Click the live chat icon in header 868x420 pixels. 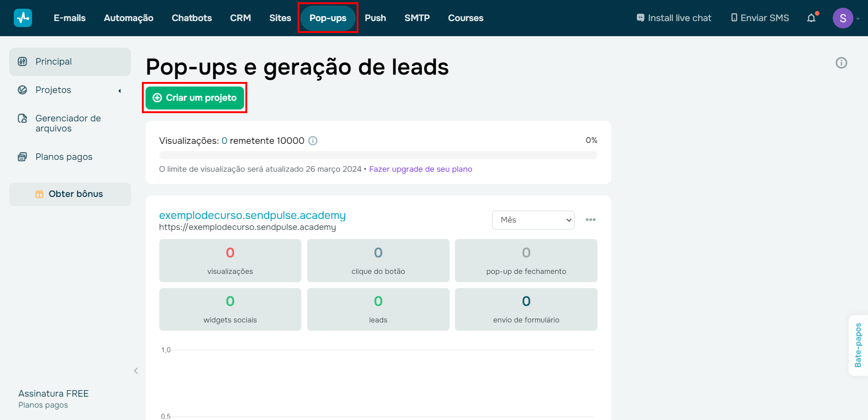pos(640,18)
